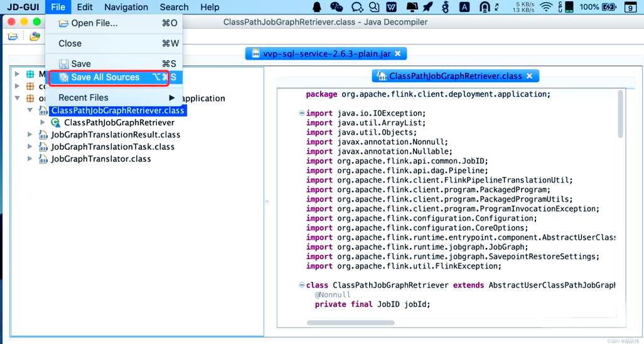The width and height of the screenshot is (644, 344).
Task: Click the package declaration line
Action: click(x=428, y=94)
